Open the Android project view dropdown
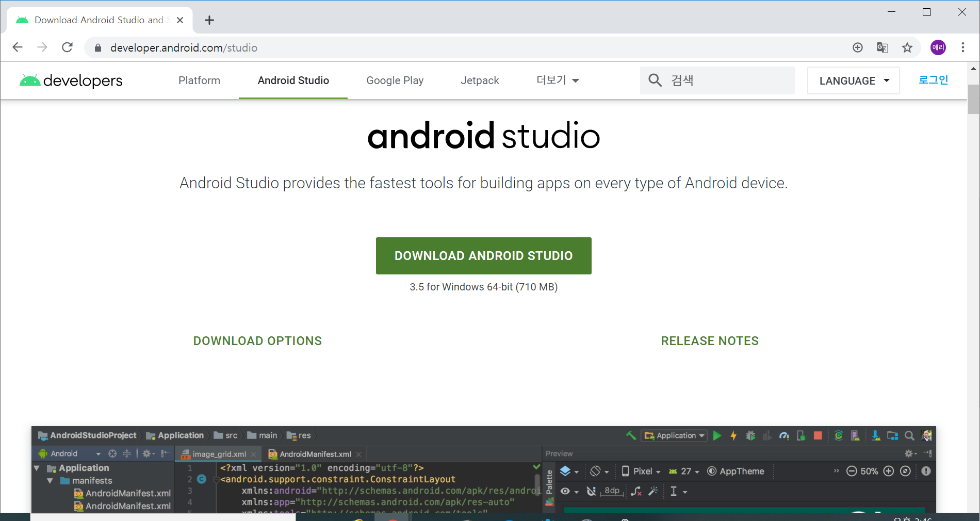This screenshot has height=521, width=980. (x=70, y=453)
